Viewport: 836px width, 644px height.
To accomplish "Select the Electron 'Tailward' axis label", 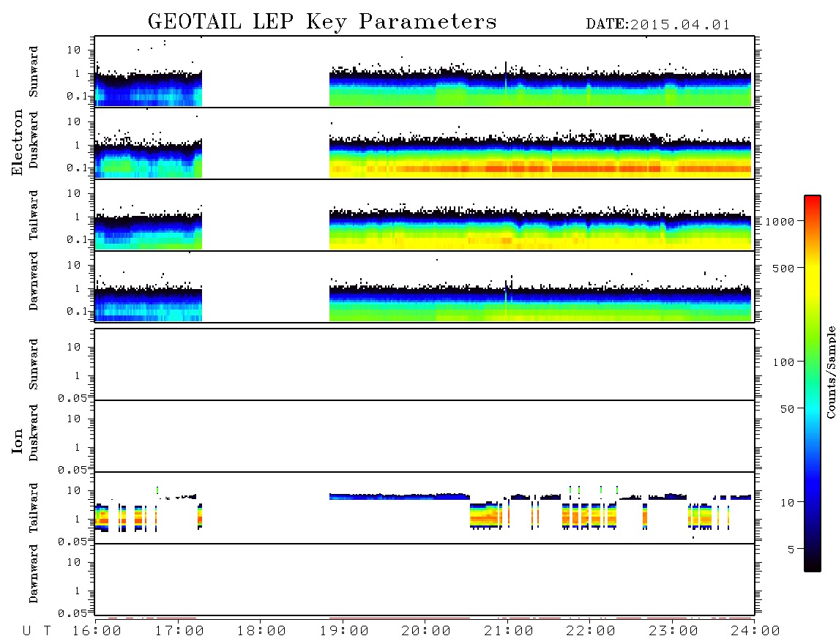I will pyautogui.click(x=34, y=214).
